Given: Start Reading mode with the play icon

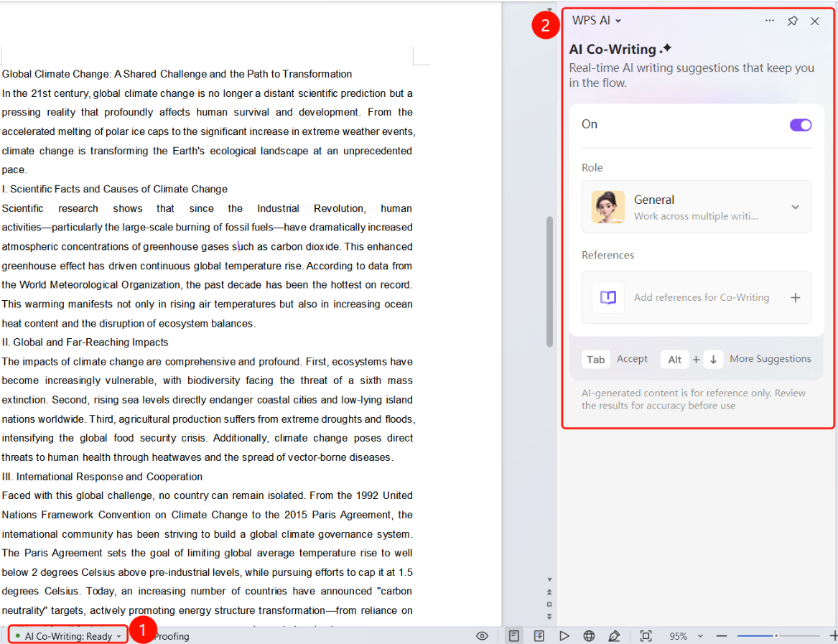Looking at the screenshot, I should (564, 636).
